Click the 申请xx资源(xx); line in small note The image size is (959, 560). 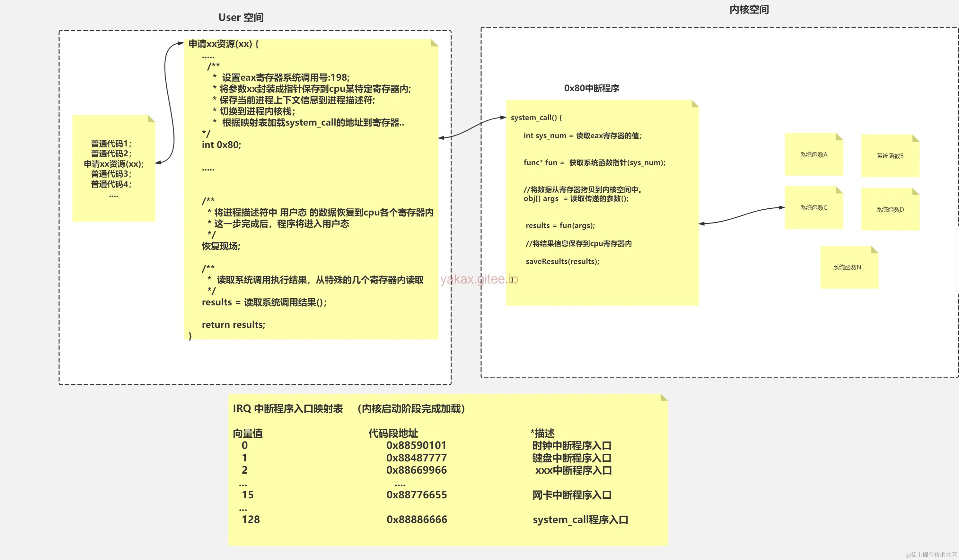point(113,164)
